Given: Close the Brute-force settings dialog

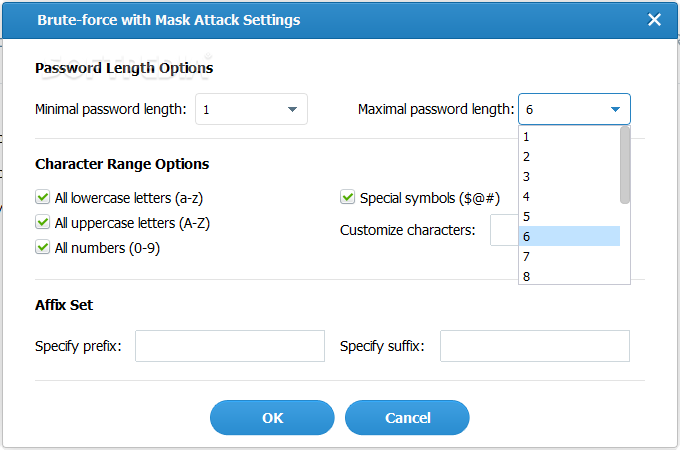Looking at the screenshot, I should click(655, 19).
